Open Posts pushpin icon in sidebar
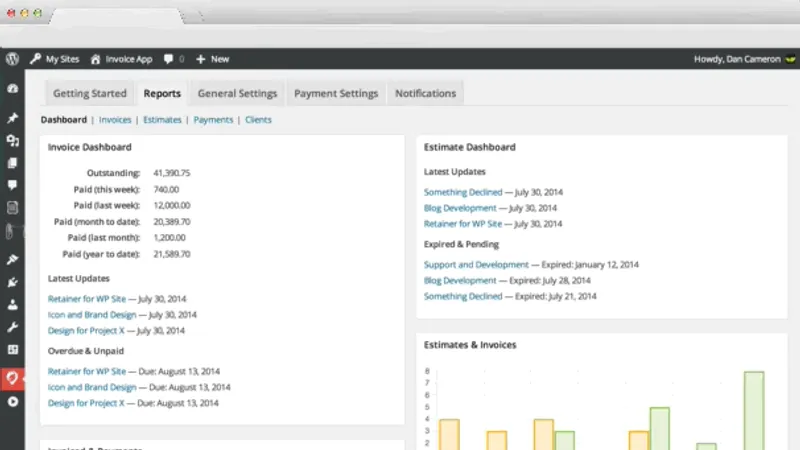 (12, 118)
